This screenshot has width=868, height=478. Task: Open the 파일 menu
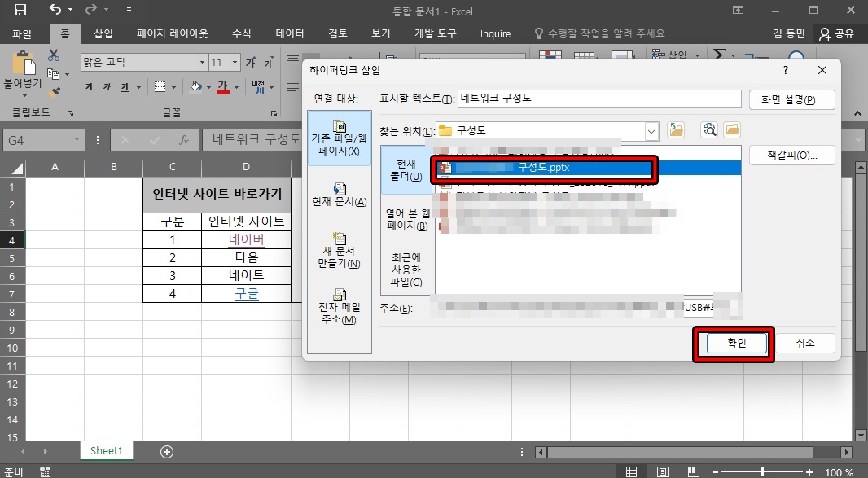[x=22, y=33]
